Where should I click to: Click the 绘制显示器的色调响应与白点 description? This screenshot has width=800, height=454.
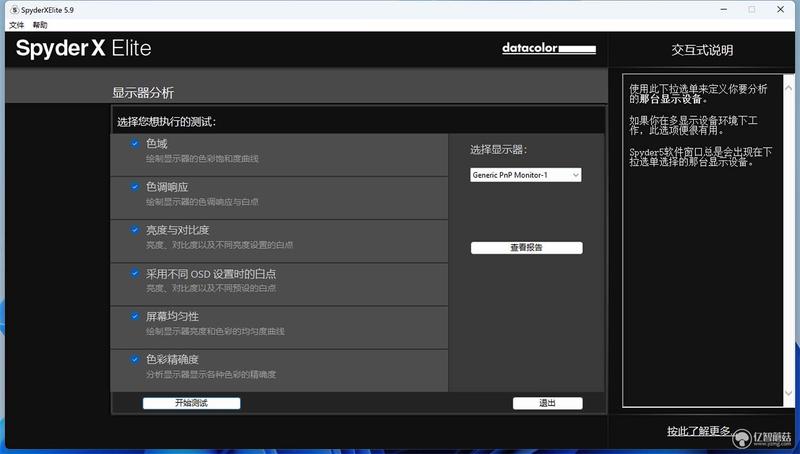coord(202,202)
